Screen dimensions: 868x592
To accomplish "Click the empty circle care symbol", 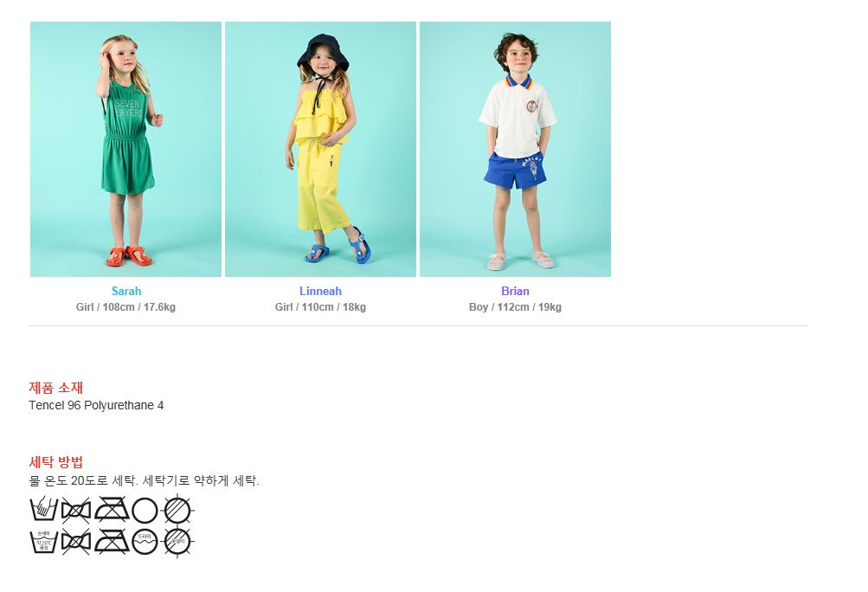I will [145, 511].
